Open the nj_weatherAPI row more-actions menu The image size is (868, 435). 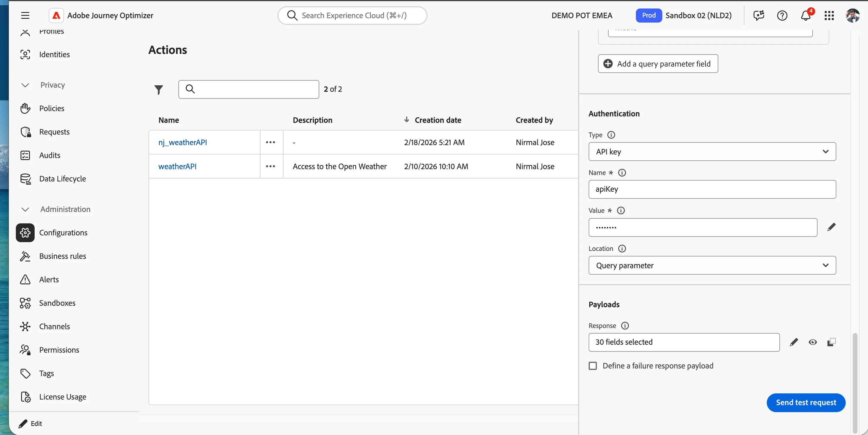(x=271, y=142)
